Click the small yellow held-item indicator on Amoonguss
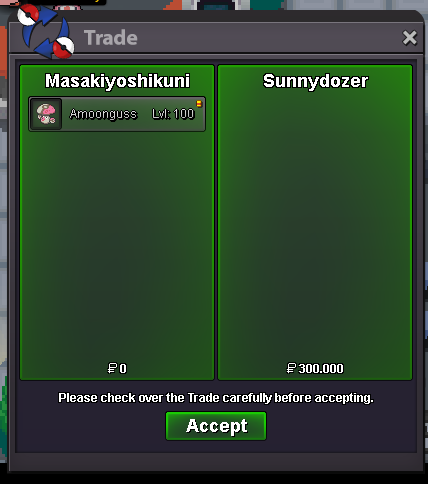Screen dimensions: 428x484 coord(199,104)
